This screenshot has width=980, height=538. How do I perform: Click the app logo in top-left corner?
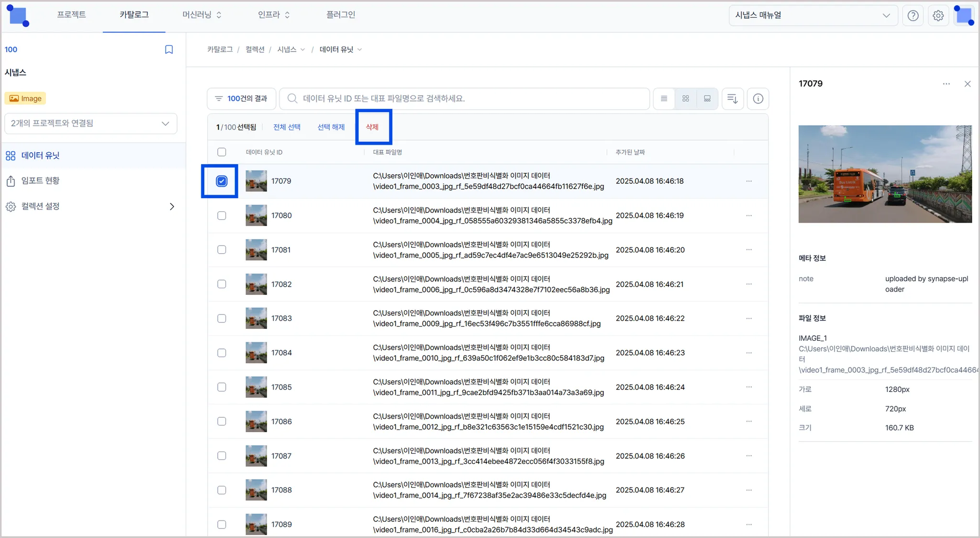[18, 16]
